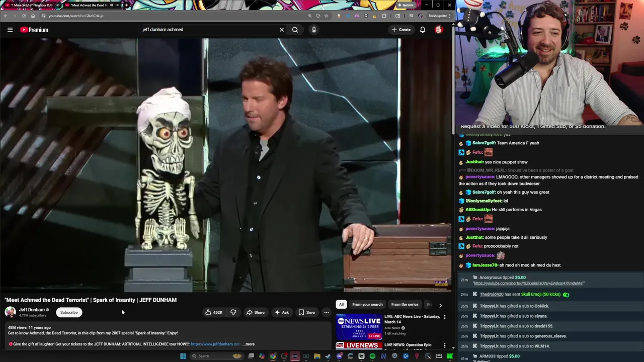Open LIVE NEWS Operation Epic thumbnail
644x362 pixels.
pos(359,346)
